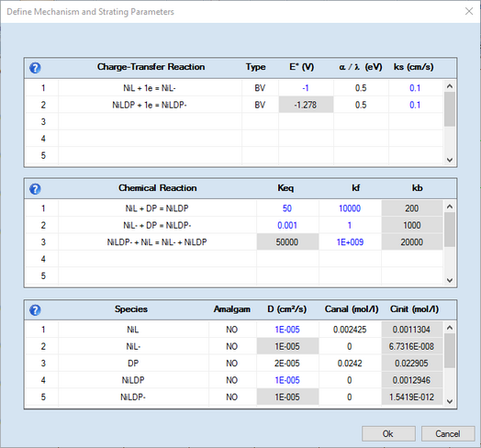Image resolution: width=481 pixels, height=448 pixels.
Task: Click Cinit value 0.0011304
Action: pyautogui.click(x=412, y=330)
